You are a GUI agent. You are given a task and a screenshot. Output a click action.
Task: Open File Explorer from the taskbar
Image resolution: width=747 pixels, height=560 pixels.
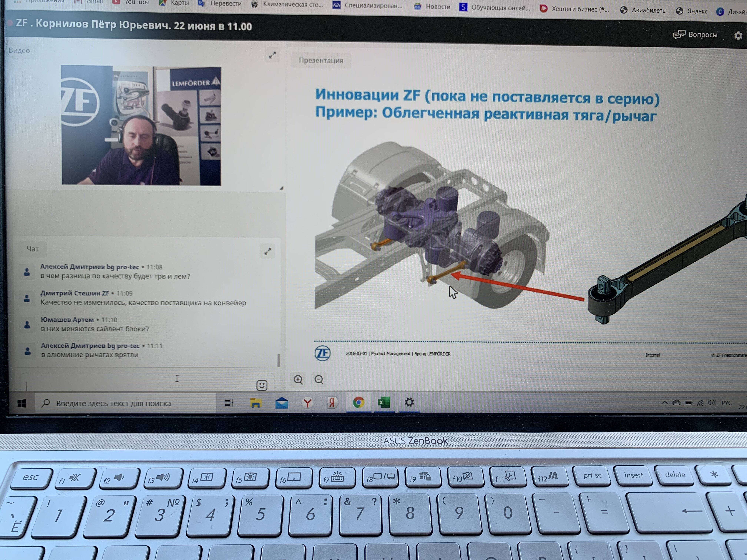click(x=256, y=403)
